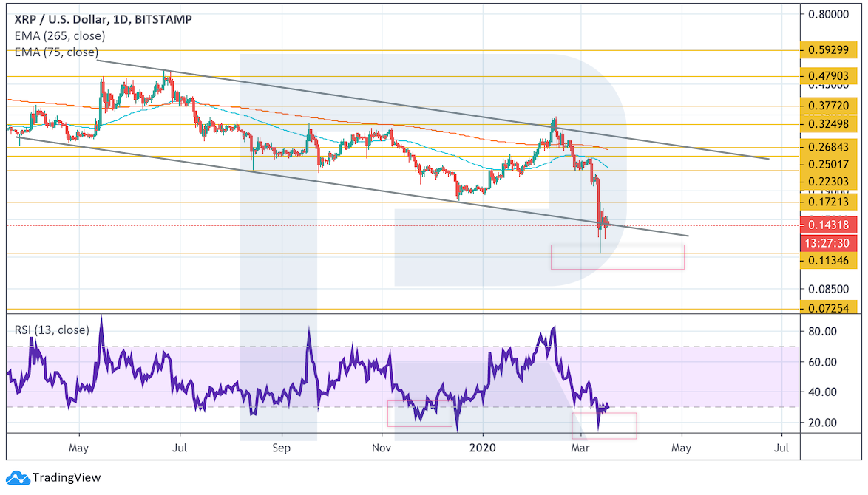Screen dimensions: 868x495
Task: Click the Sep marker on time axis
Action: [x=280, y=448]
